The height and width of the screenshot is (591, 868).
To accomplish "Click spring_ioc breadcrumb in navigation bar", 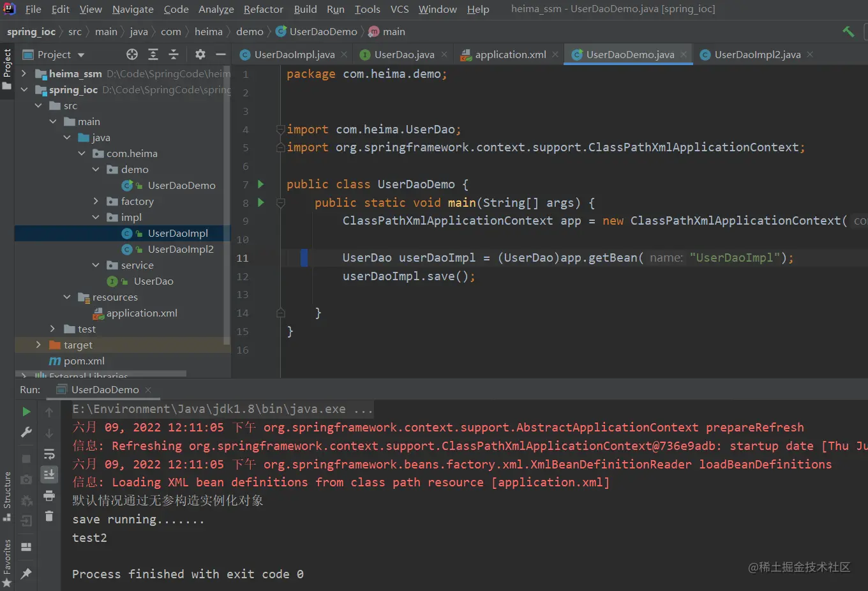I will [x=31, y=31].
